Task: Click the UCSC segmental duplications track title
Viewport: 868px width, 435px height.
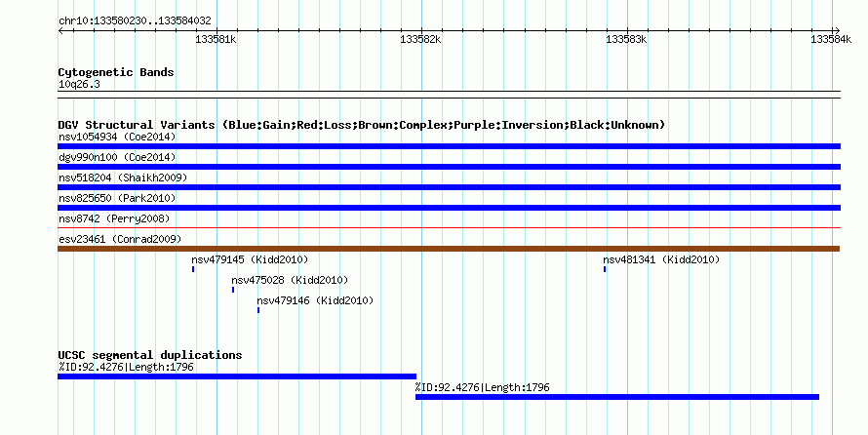Action: point(150,355)
